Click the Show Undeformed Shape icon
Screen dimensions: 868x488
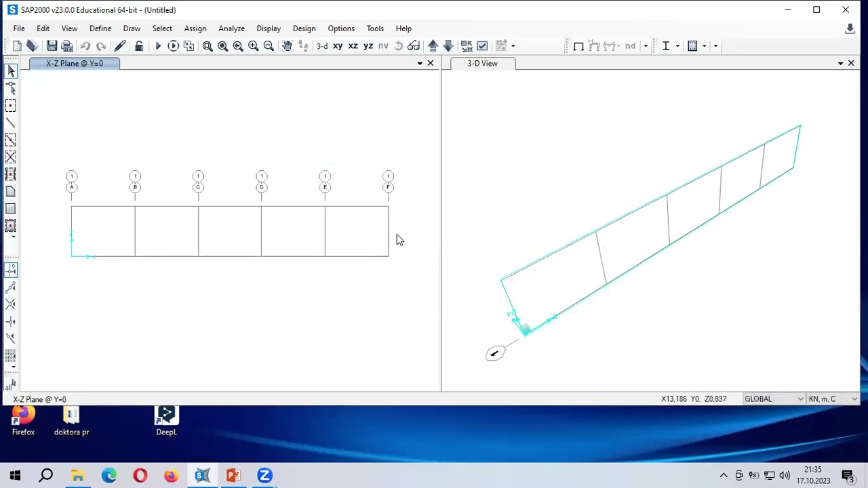[x=578, y=46]
